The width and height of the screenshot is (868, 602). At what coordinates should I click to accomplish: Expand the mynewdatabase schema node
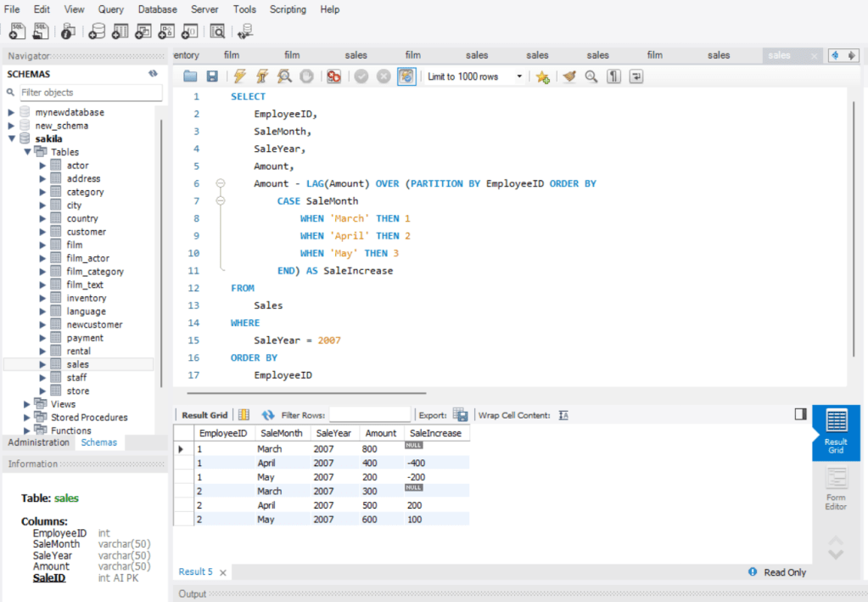tap(11, 112)
